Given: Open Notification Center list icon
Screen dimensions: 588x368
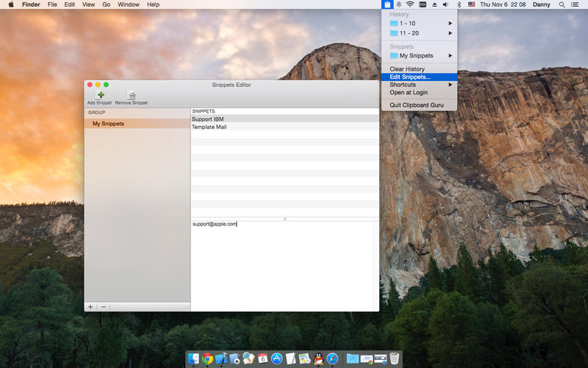Looking at the screenshot, I should tap(574, 4).
